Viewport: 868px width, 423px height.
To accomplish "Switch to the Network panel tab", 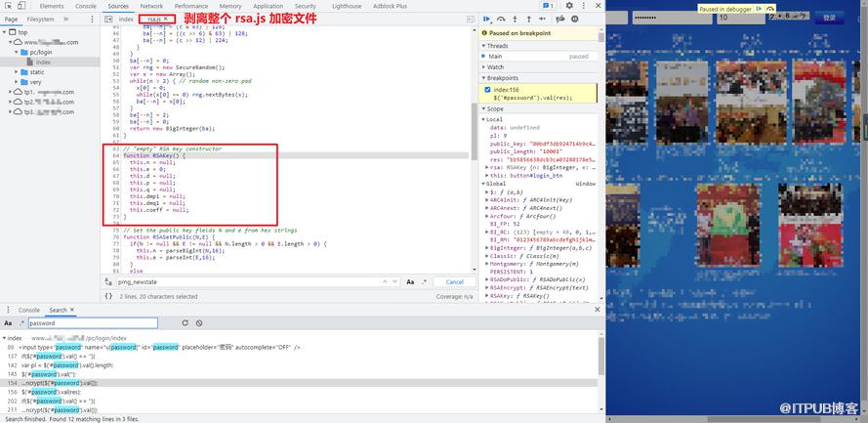I will [x=151, y=6].
